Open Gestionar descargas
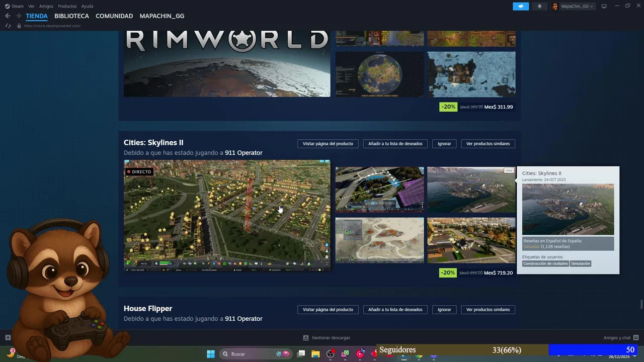Viewport: 644px width, 362px height. [x=327, y=338]
